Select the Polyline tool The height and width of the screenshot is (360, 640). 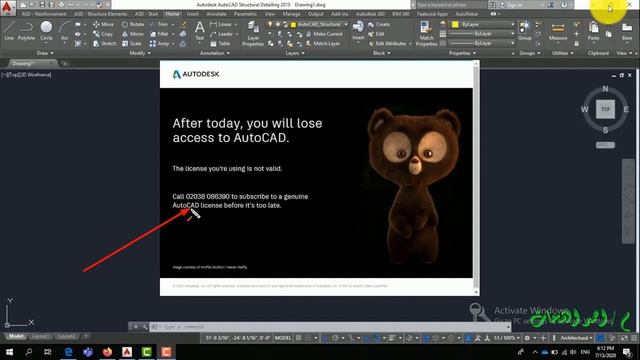26,31
